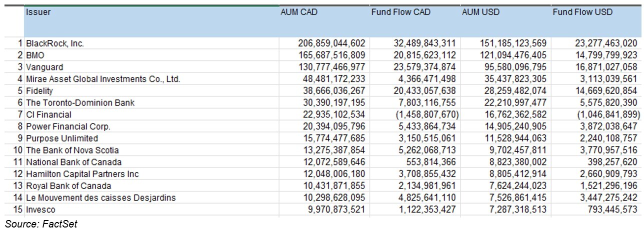This screenshot has height=232, width=644.
Task: Select the AUM USD column header
Action: 505,22
